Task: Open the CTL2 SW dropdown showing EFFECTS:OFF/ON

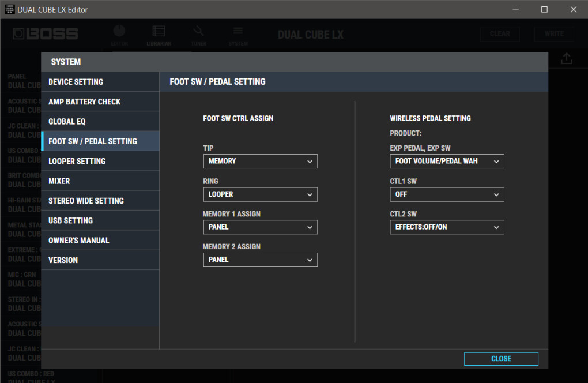Action: (x=447, y=227)
